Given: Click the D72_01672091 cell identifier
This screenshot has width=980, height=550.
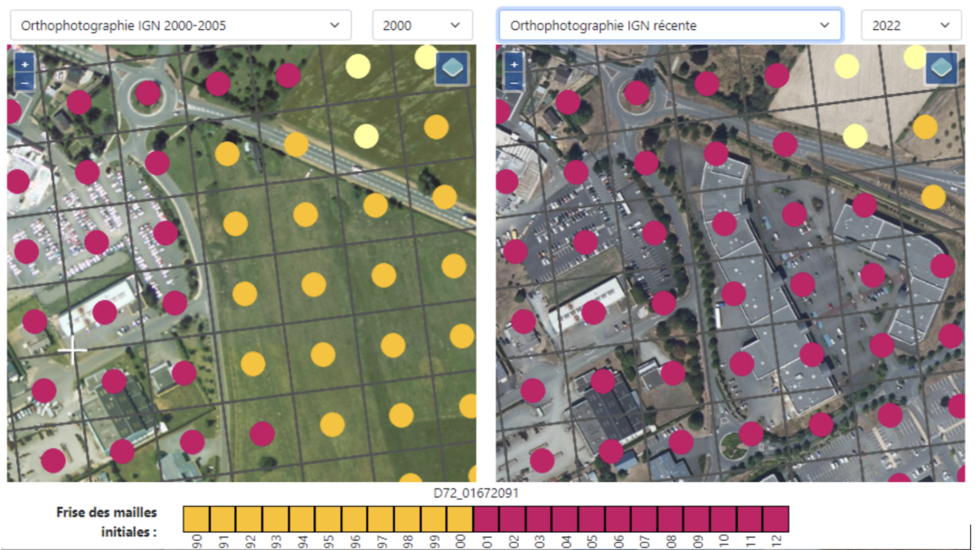Looking at the screenshot, I should click(476, 493).
